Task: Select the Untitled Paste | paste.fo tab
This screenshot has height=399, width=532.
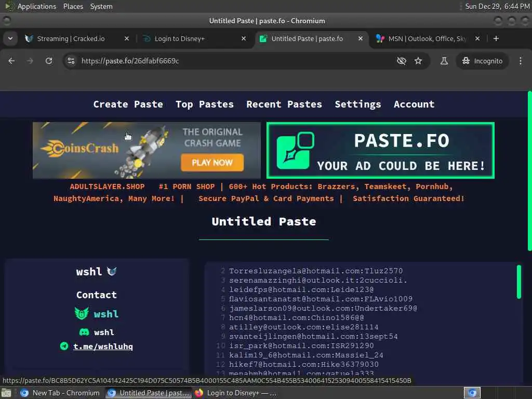Action: click(307, 38)
